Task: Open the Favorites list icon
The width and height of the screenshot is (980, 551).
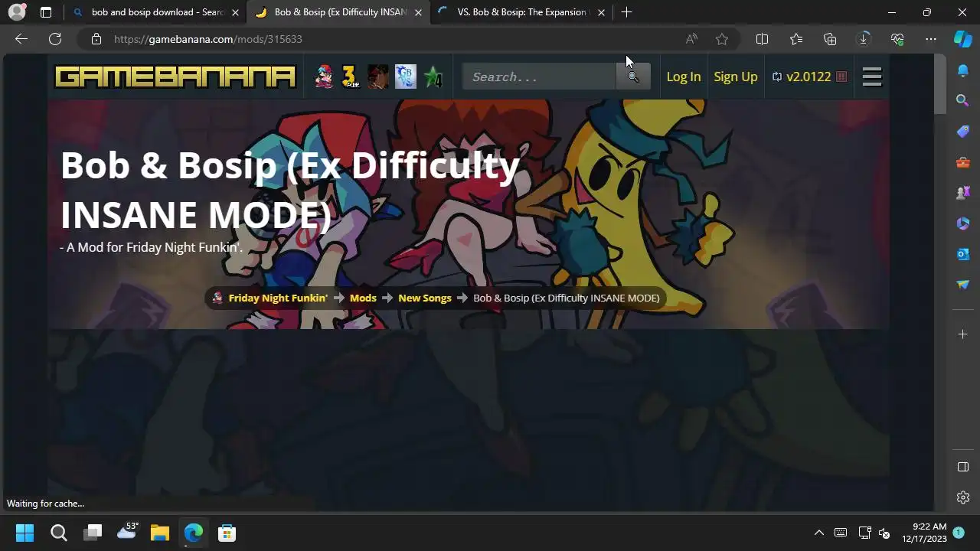Action: coord(796,39)
